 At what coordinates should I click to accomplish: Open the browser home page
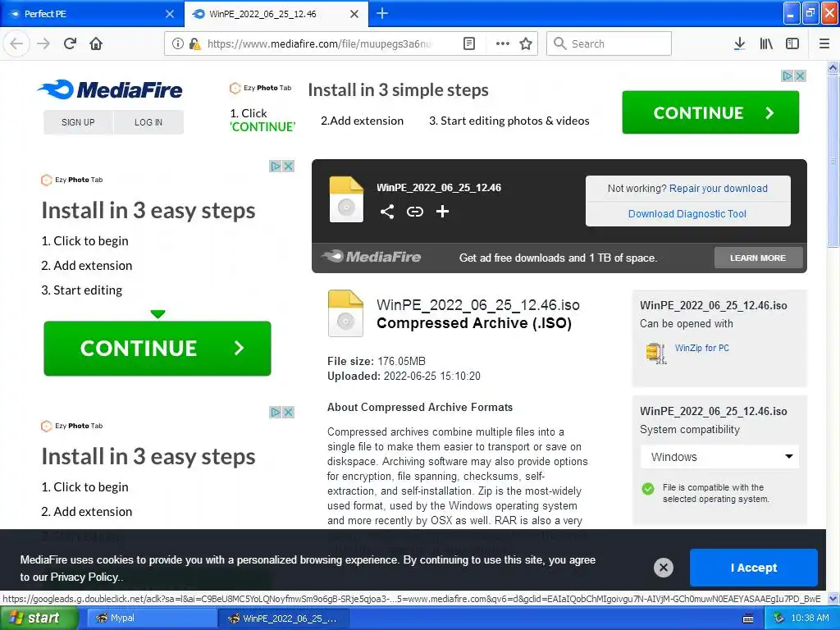pos(96,43)
